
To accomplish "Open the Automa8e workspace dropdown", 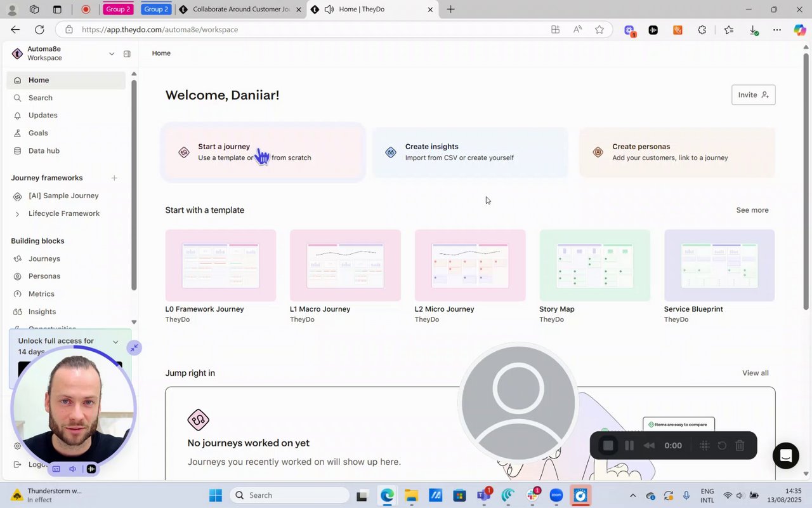I will pyautogui.click(x=112, y=54).
